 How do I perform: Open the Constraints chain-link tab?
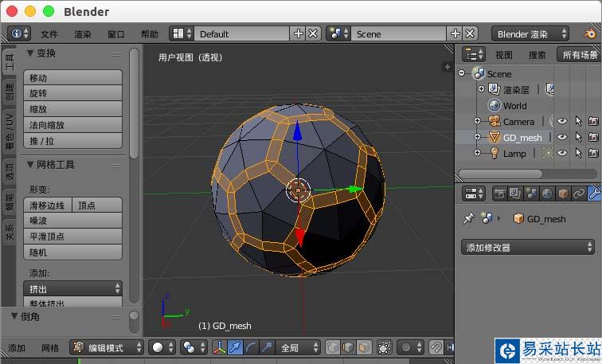tap(579, 194)
